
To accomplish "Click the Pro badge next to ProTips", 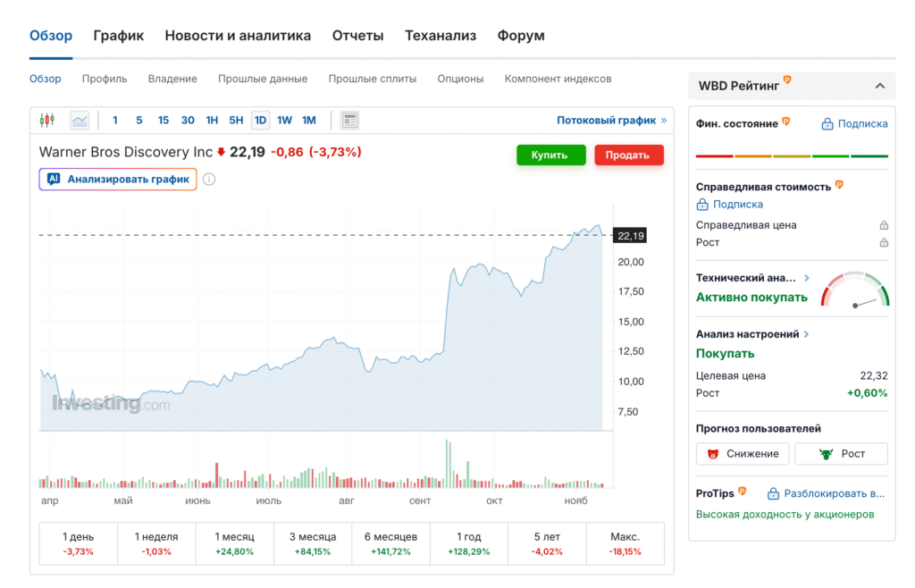I will tap(743, 491).
